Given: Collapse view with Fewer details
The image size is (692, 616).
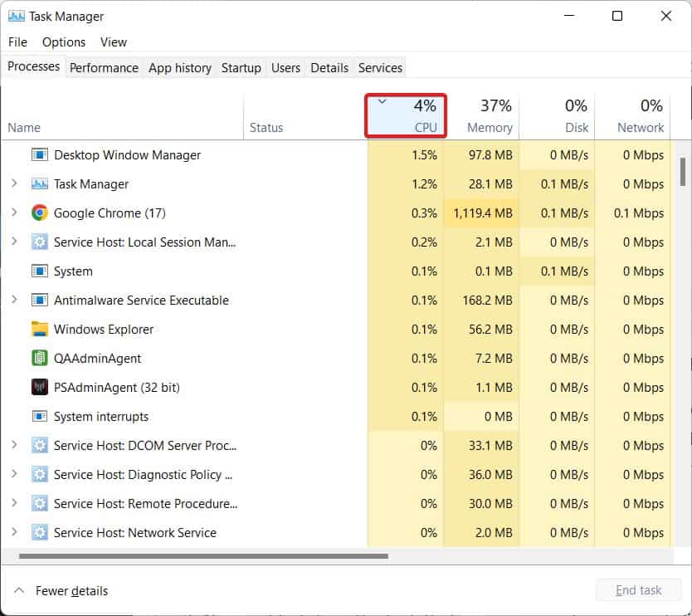Looking at the screenshot, I should point(61,591).
